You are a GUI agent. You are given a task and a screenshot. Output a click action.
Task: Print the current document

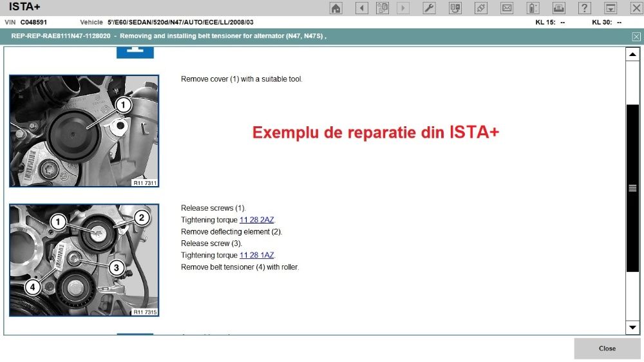558,8
